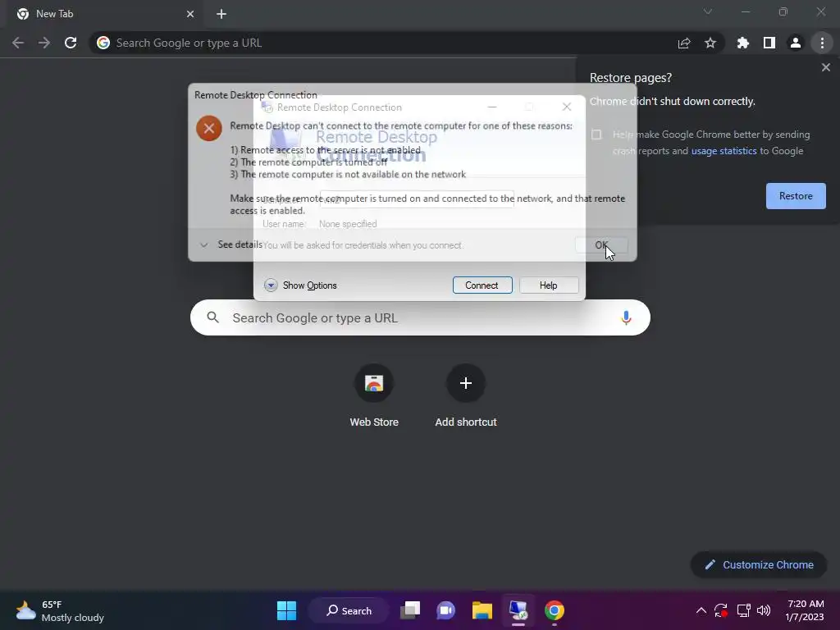Go forward in Chrome
Screen dimensions: 840x630
click(44, 43)
